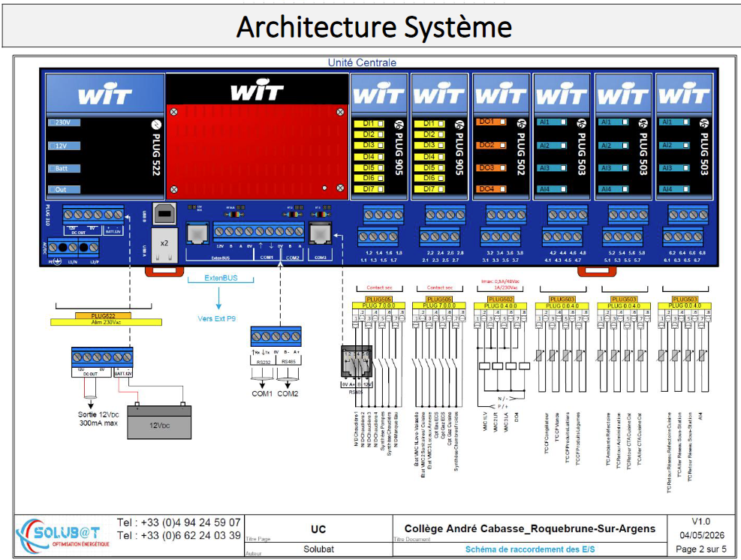This screenshot has height=560, width=741.
Task: Click the blue terminal block above COM1 COM2 labels
Action: click(x=276, y=336)
